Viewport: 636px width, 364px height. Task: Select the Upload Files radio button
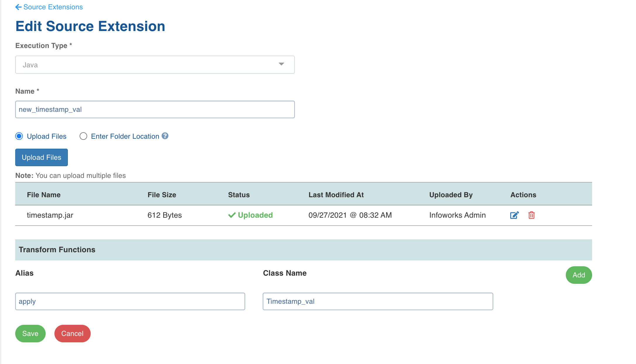pyautogui.click(x=19, y=136)
